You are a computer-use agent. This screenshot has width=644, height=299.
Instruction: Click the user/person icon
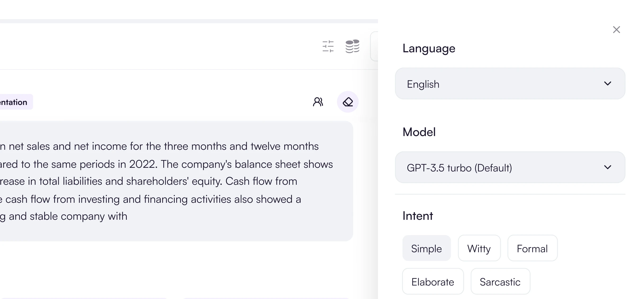pyautogui.click(x=318, y=102)
